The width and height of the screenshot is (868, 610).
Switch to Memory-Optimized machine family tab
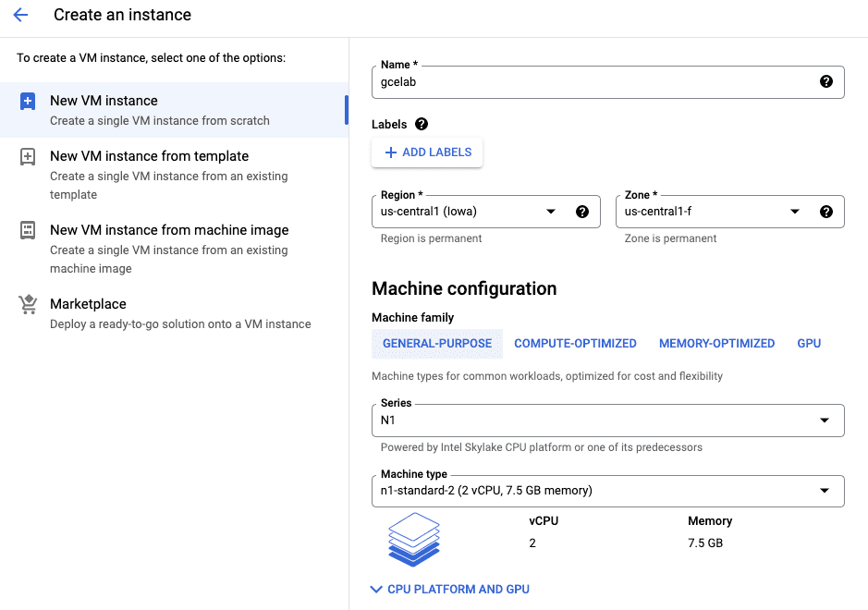pos(716,344)
